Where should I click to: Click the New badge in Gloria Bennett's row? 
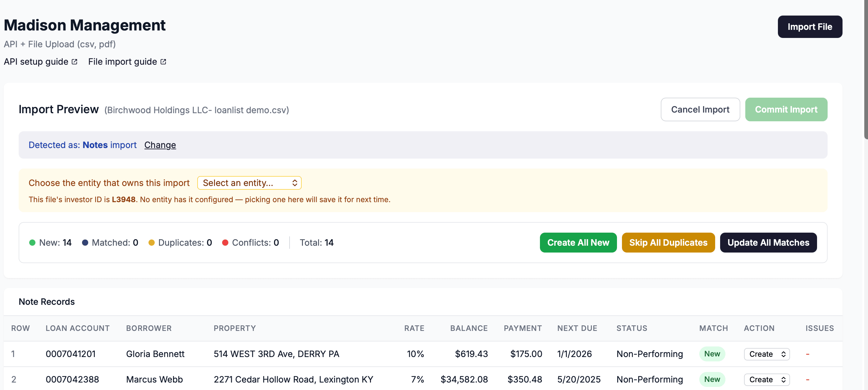click(712, 354)
